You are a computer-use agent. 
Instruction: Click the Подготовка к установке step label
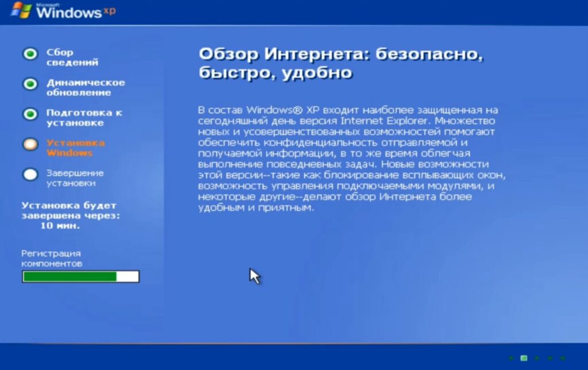pos(84,118)
